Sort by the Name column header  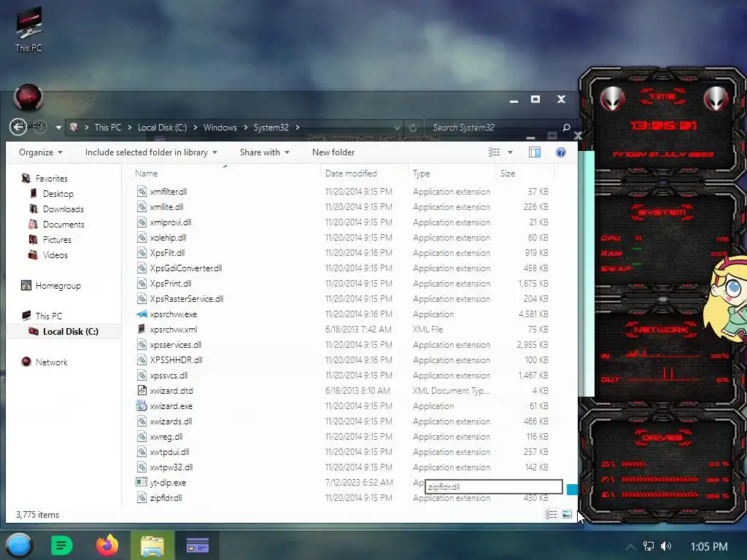coord(146,174)
